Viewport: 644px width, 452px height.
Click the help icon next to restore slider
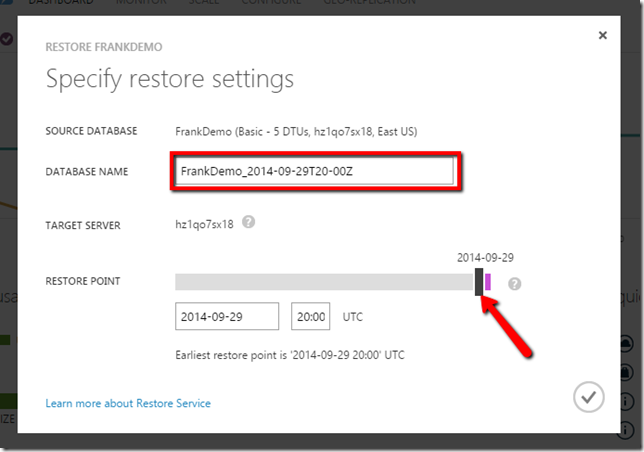click(514, 284)
